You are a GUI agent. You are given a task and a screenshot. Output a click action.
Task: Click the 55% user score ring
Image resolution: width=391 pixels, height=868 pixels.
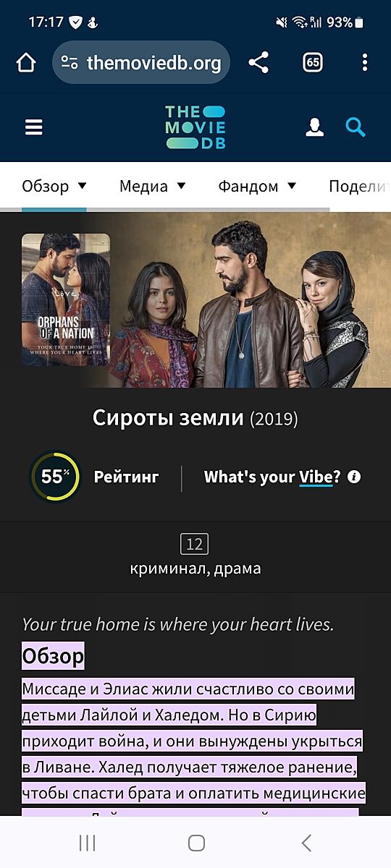54,477
